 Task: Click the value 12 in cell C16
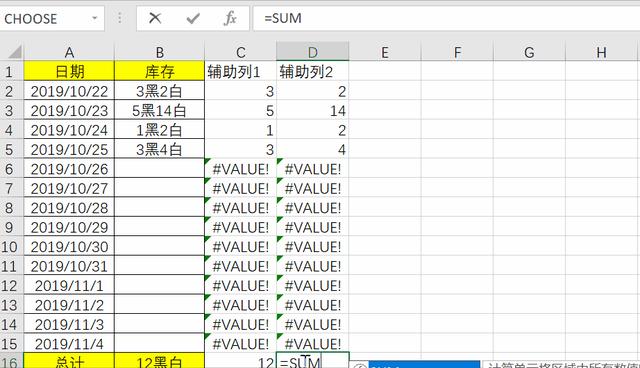click(241, 361)
